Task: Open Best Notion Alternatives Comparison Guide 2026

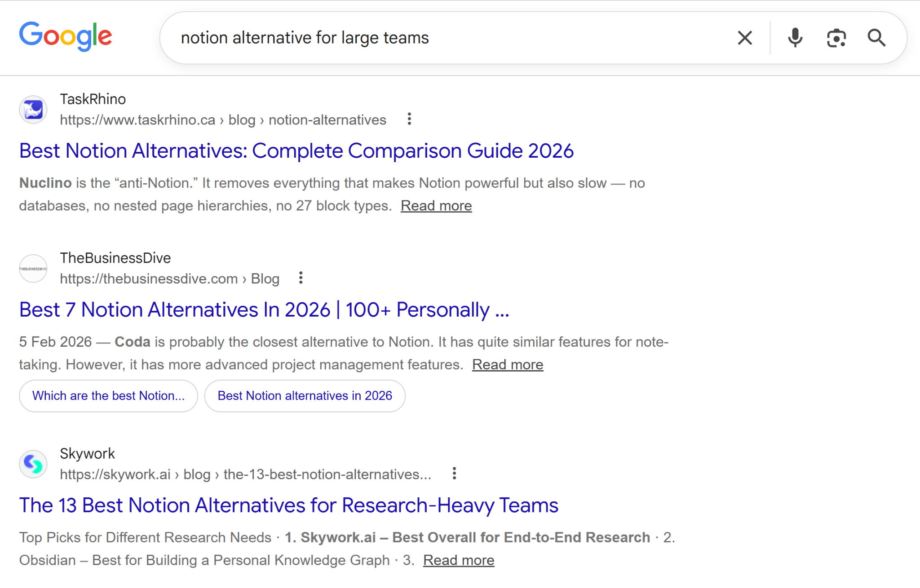Action: [296, 151]
